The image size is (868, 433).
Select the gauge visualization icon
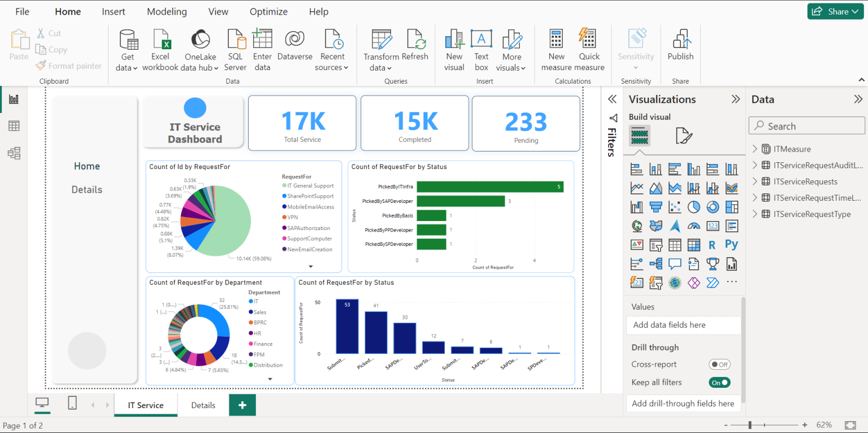(693, 226)
